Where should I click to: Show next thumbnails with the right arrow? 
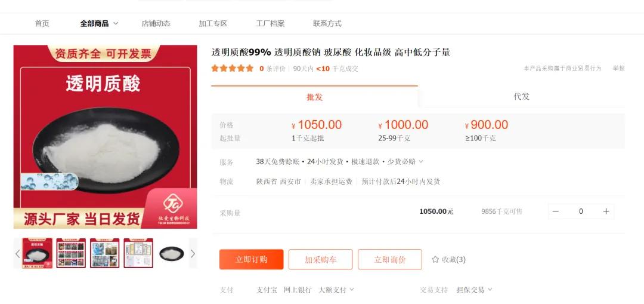coord(193,253)
